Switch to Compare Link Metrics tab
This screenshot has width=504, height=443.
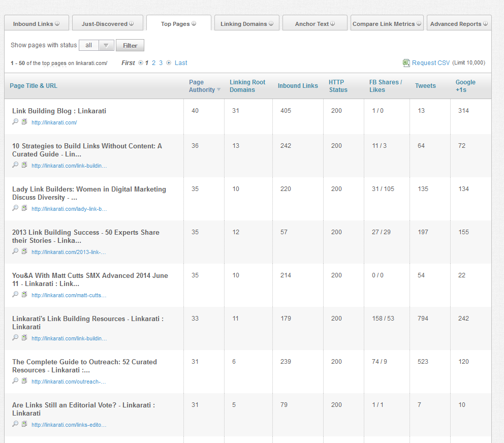click(387, 23)
